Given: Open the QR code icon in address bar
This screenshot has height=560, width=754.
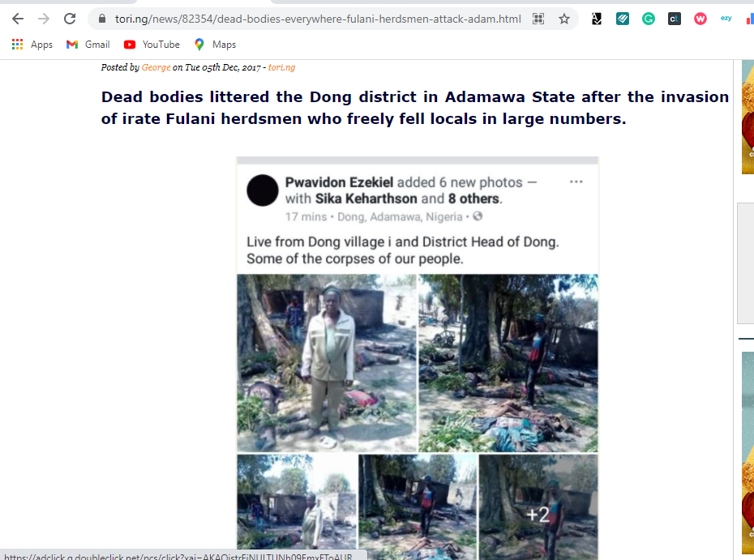Looking at the screenshot, I should (x=538, y=19).
